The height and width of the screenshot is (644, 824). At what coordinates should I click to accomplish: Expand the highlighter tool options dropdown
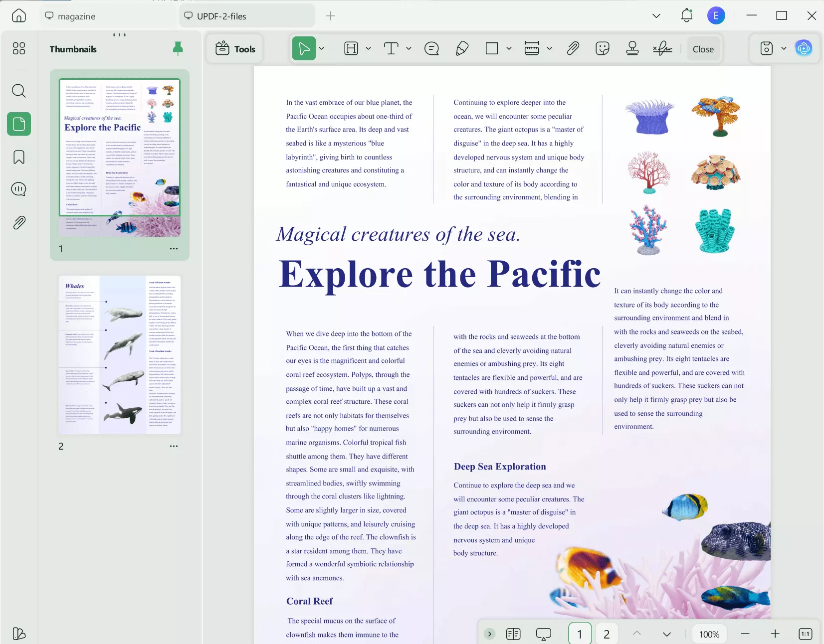click(x=368, y=49)
